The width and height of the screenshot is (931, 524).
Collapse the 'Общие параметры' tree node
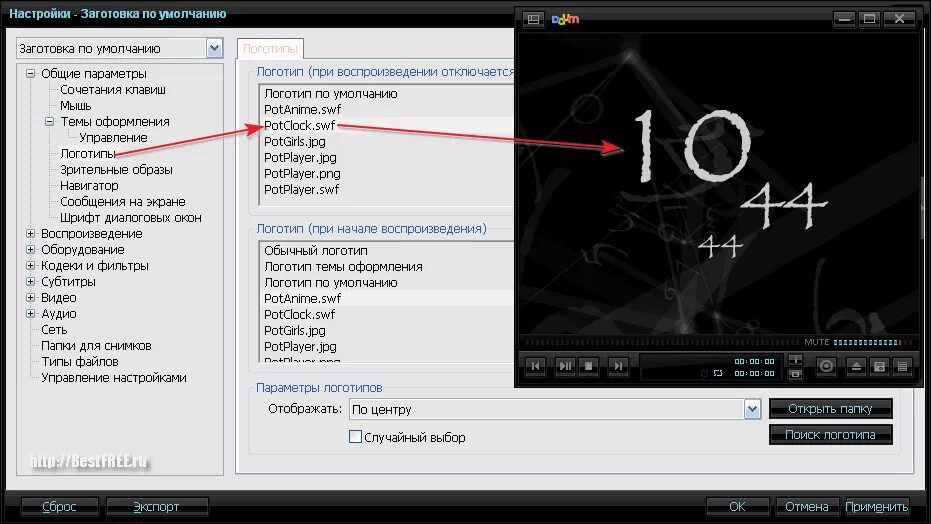point(30,74)
